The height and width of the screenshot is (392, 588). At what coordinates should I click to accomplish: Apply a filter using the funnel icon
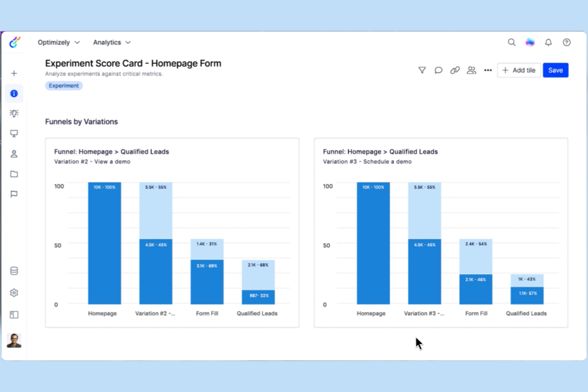[422, 70]
